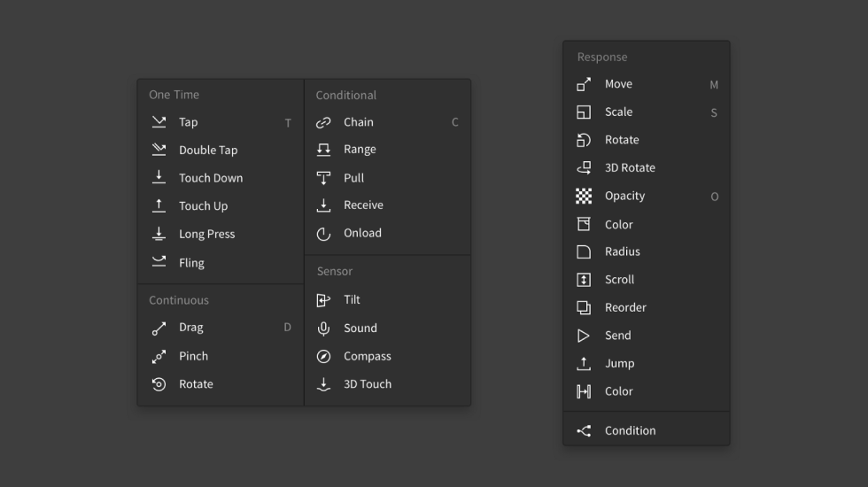
Task: Select the Long Press icon
Action: click(x=159, y=234)
